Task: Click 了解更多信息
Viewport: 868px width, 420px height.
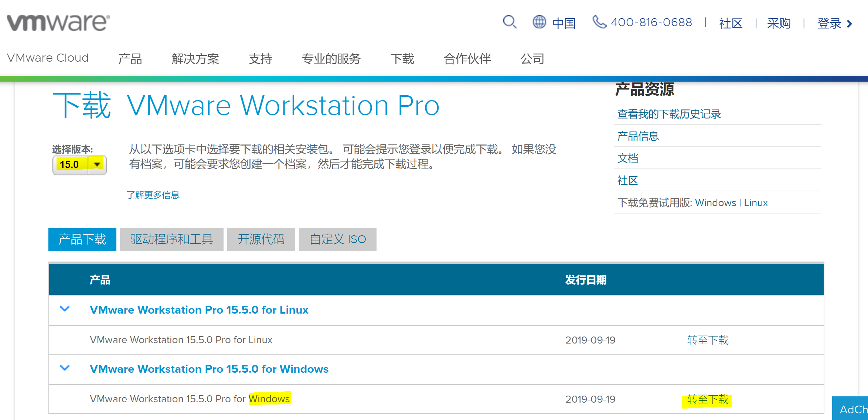Action: coord(153,195)
